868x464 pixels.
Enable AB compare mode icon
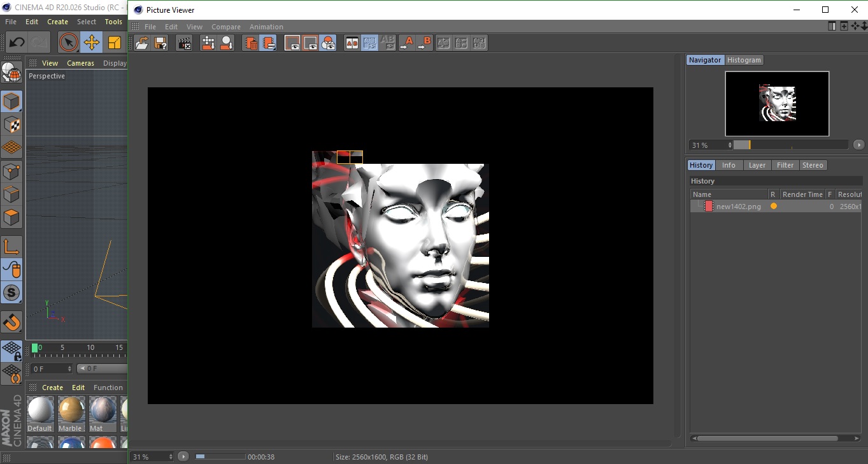point(352,43)
